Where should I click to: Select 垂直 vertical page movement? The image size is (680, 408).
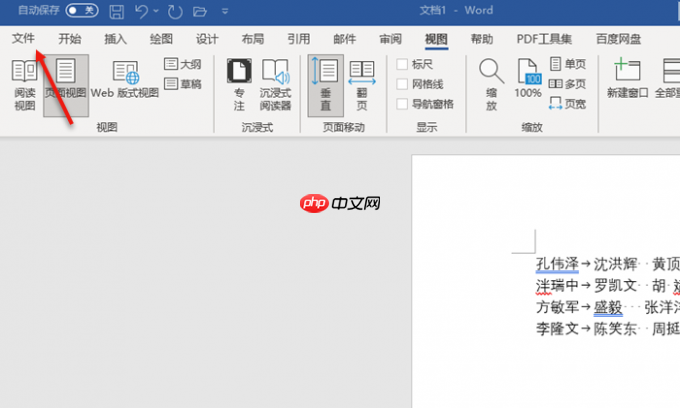pos(326,85)
